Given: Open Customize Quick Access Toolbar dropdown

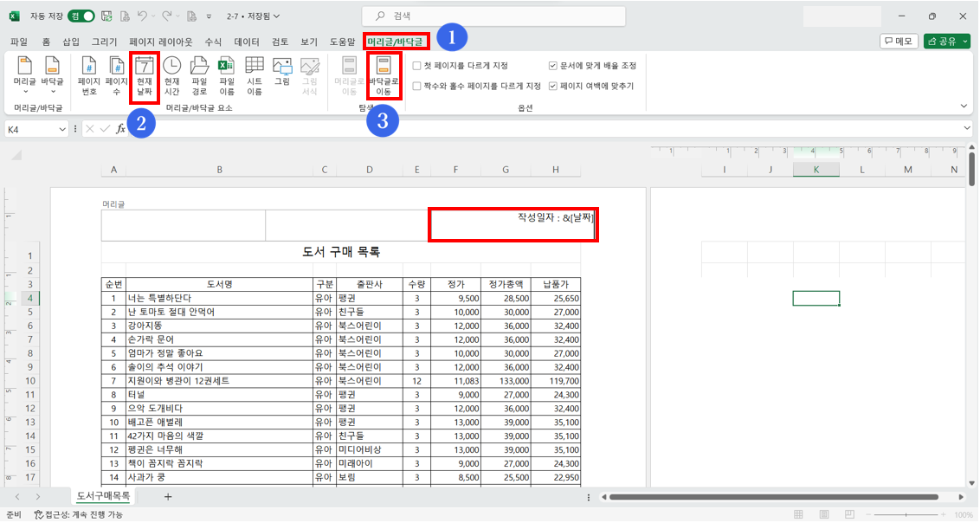Looking at the screenshot, I should click(210, 16).
